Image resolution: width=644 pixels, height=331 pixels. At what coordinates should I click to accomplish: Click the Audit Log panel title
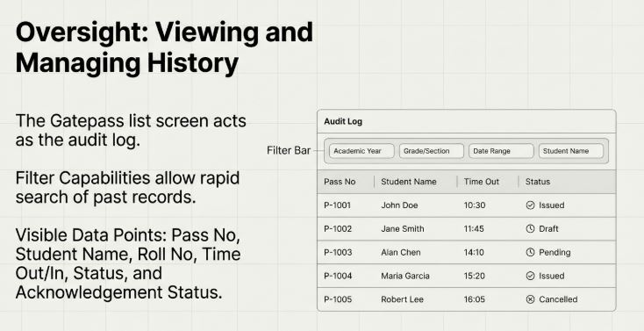tap(343, 122)
